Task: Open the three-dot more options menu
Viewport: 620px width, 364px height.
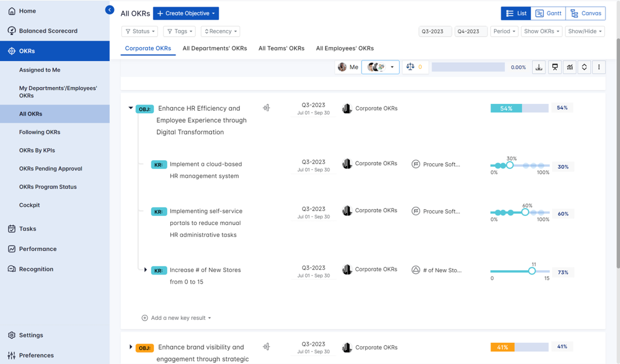Action: click(599, 67)
